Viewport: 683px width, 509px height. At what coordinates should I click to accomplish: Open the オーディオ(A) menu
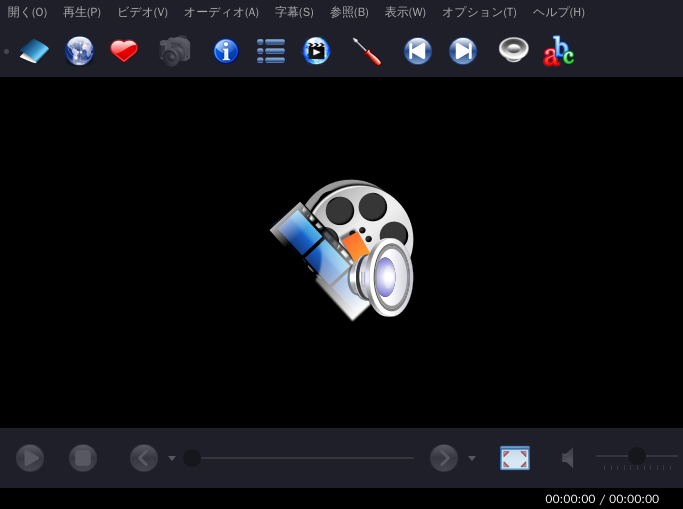[221, 12]
